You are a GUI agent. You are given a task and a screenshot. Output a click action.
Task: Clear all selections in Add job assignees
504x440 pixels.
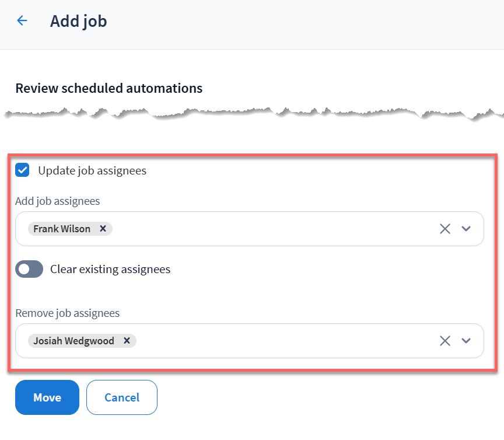coord(445,229)
